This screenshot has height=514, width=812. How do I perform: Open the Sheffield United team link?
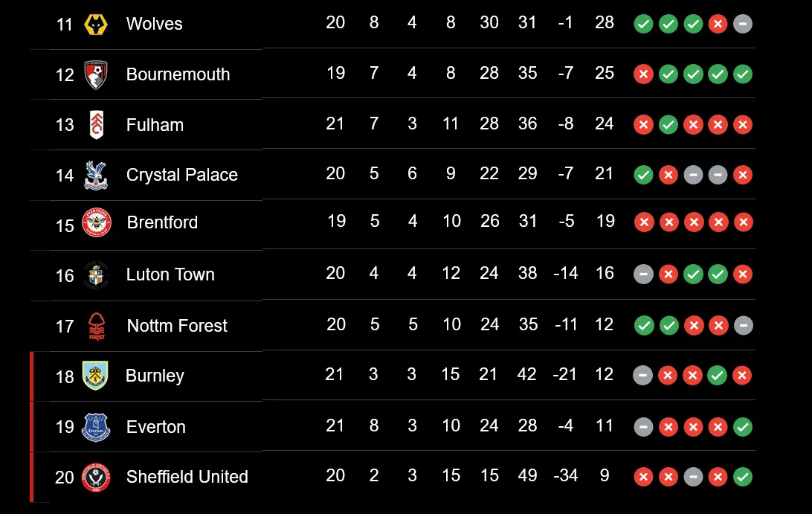point(187,477)
